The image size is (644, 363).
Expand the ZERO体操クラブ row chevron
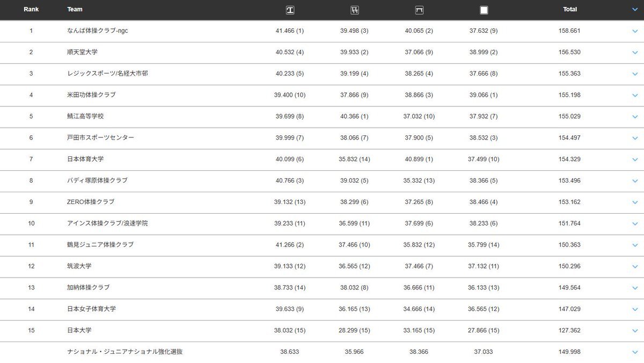click(x=635, y=202)
